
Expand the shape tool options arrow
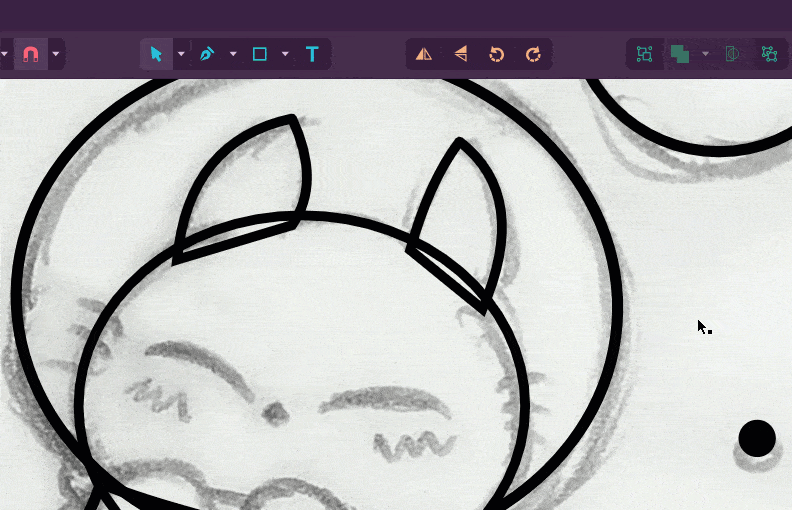click(x=285, y=54)
